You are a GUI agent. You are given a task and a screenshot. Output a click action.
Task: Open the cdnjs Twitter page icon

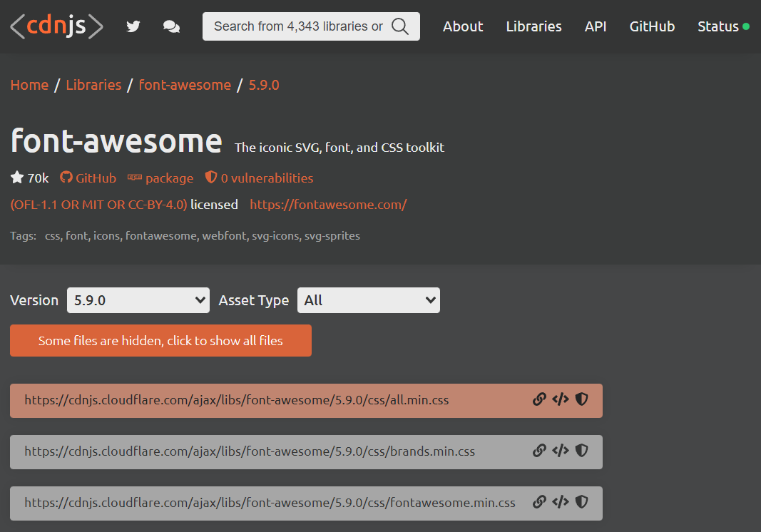[x=133, y=26]
